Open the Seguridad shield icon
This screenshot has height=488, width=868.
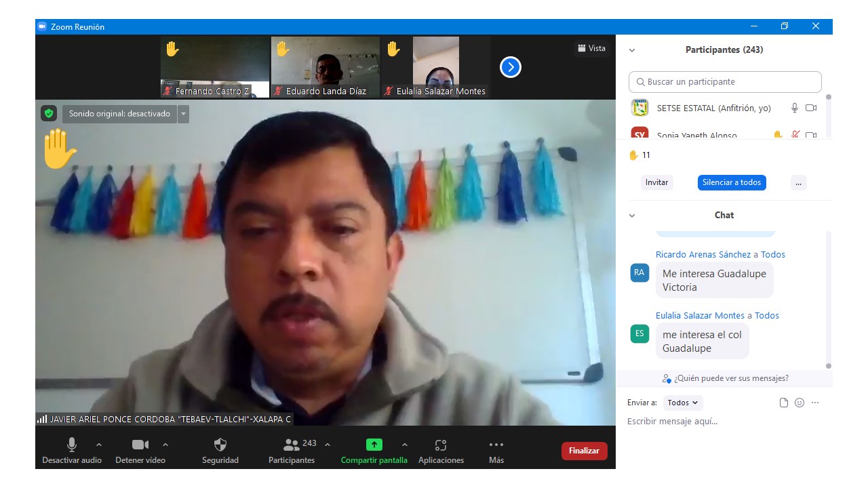pyautogui.click(x=220, y=445)
